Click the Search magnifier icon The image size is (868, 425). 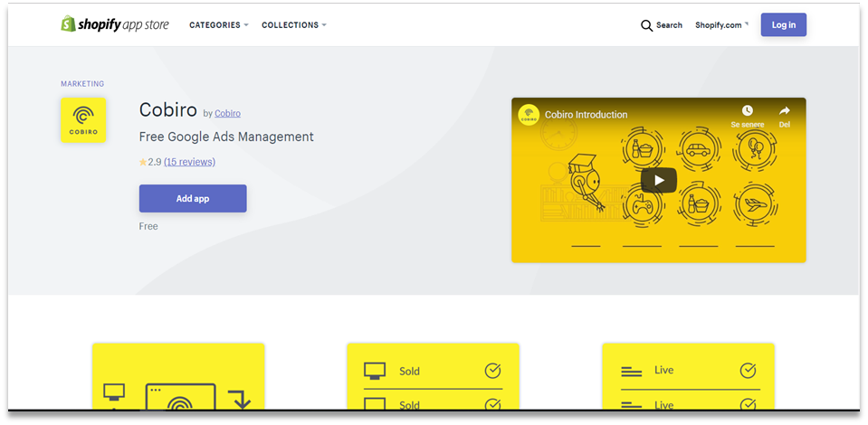click(646, 25)
